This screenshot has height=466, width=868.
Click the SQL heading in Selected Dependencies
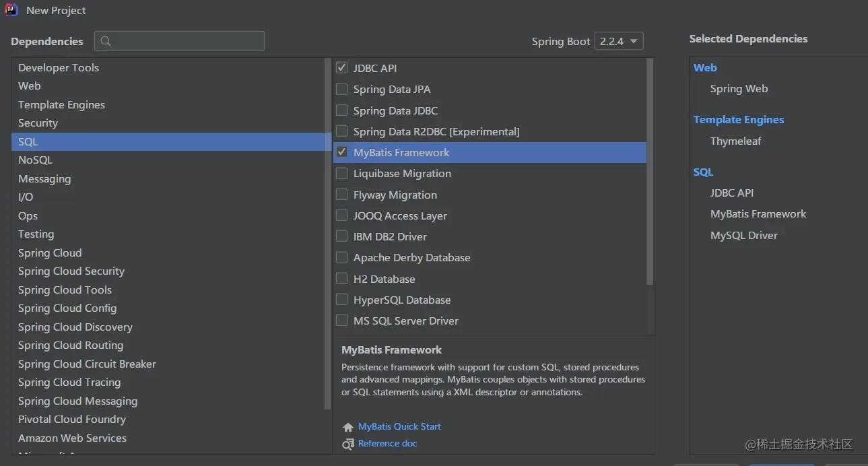(x=703, y=172)
